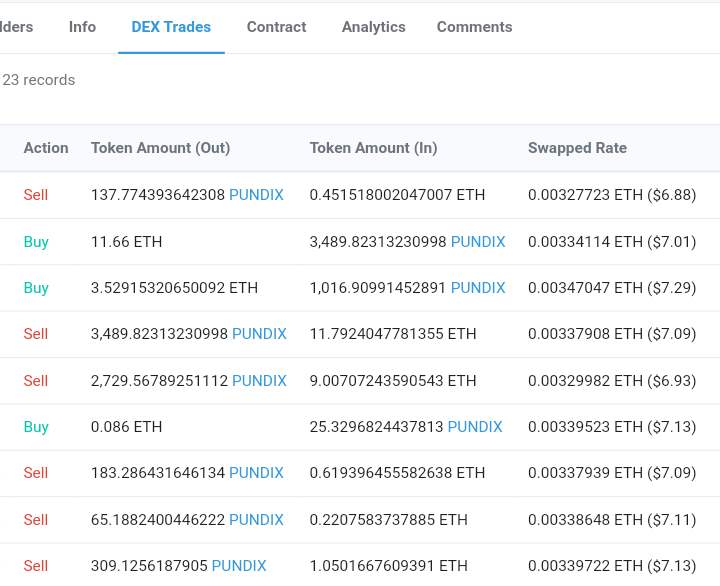Click the 11.7924047781355 ETH value
The image size is (720, 586).
[x=393, y=334]
